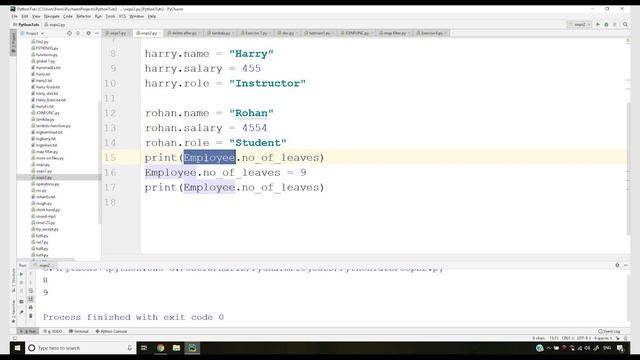Click selected Employee text on line 15
Image resolution: width=640 pixels, height=360 pixels.
[x=209, y=158]
